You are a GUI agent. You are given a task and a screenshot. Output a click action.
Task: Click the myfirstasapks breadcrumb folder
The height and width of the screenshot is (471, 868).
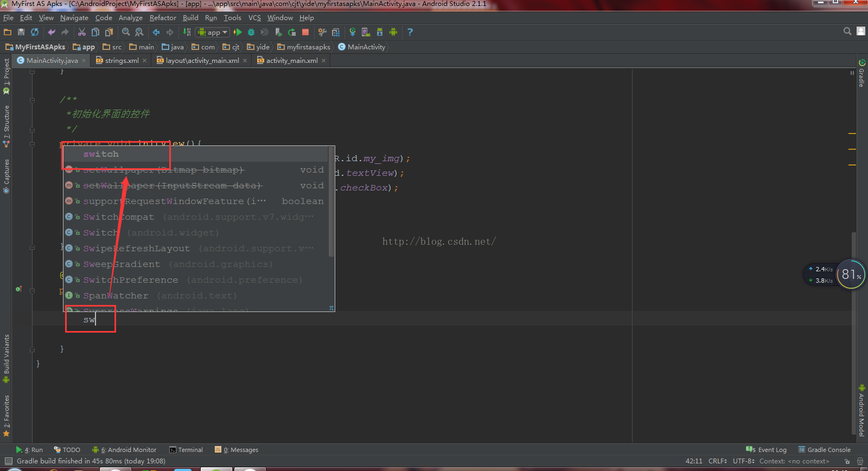pos(304,47)
